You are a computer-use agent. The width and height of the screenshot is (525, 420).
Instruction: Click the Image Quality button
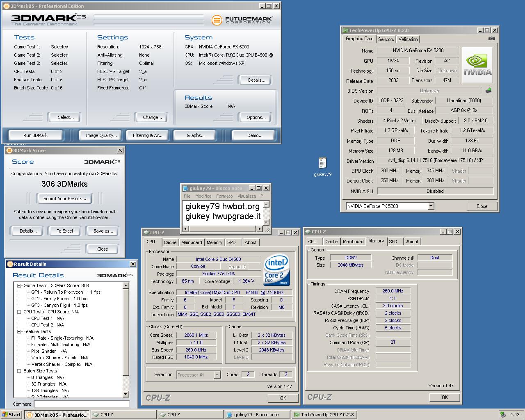[x=101, y=135]
